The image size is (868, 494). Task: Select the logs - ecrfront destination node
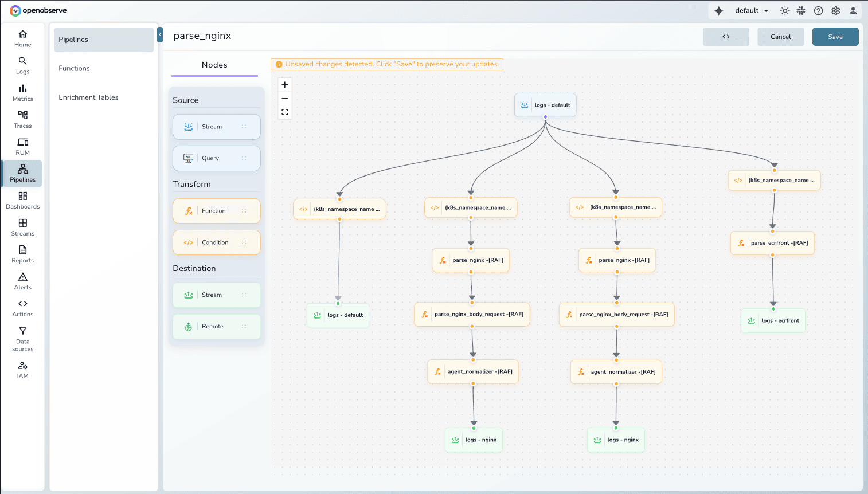click(x=773, y=320)
